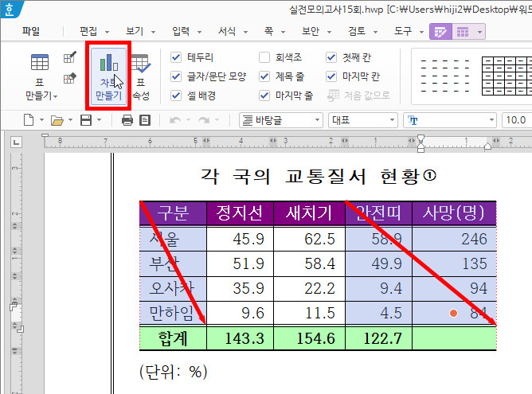Click the 정지선 header cell
This screenshot has width=532, height=394.
pos(240,213)
